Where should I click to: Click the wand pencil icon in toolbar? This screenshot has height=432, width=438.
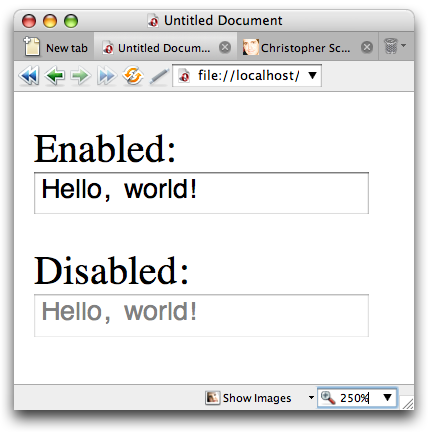(x=159, y=76)
